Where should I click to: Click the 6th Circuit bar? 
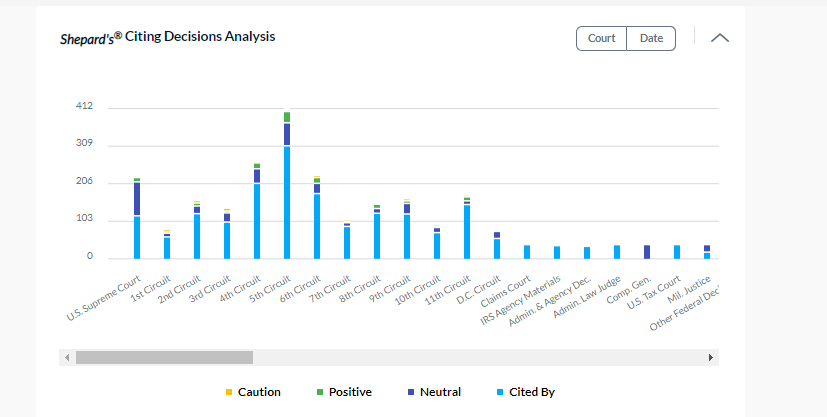click(317, 222)
